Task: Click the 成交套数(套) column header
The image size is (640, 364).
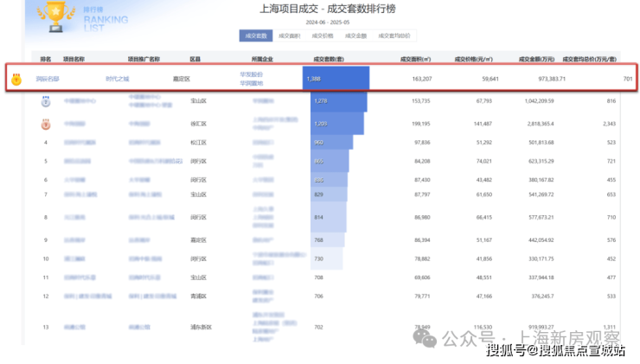Action: (329, 59)
